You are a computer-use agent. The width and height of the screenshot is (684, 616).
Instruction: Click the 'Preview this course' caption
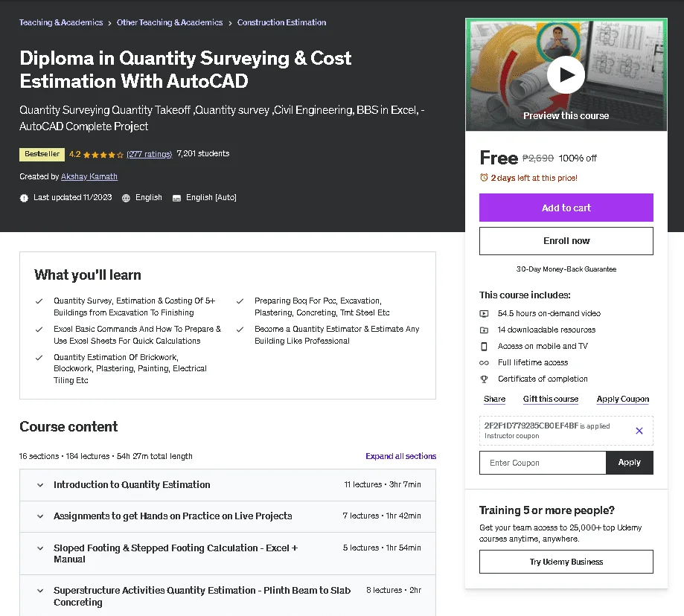(x=566, y=115)
